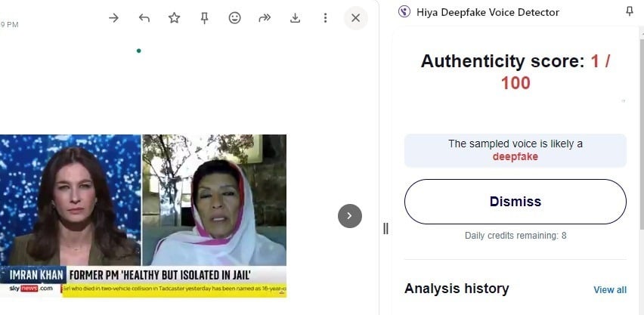Click the Hiya logo icon in the panel header
The width and height of the screenshot is (644, 315).
[x=404, y=11]
